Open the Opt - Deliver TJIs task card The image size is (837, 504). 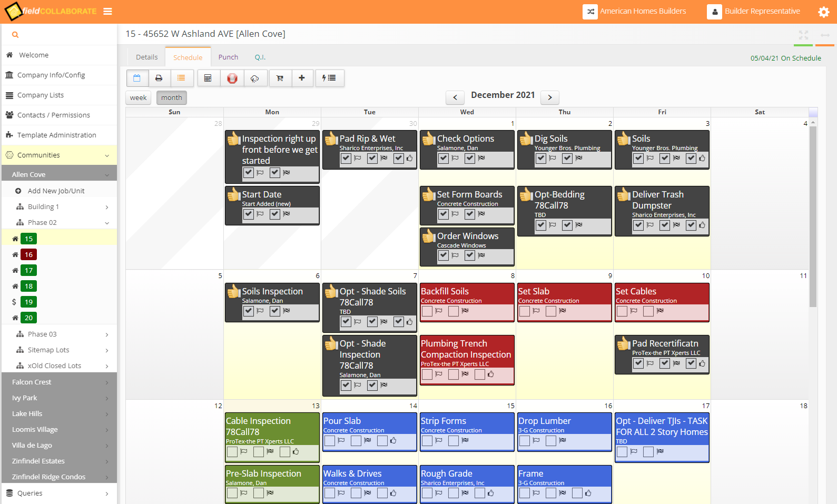[x=662, y=437]
